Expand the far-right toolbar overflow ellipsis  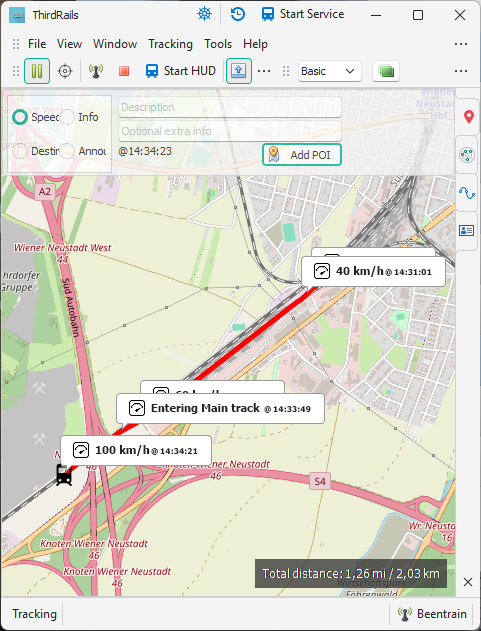tap(460, 71)
